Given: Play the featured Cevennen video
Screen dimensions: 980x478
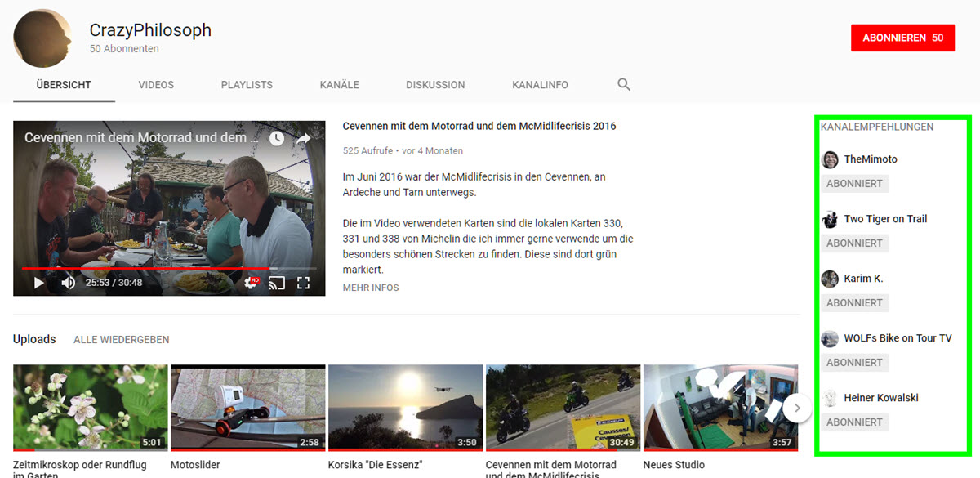Looking at the screenshot, I should [38, 283].
